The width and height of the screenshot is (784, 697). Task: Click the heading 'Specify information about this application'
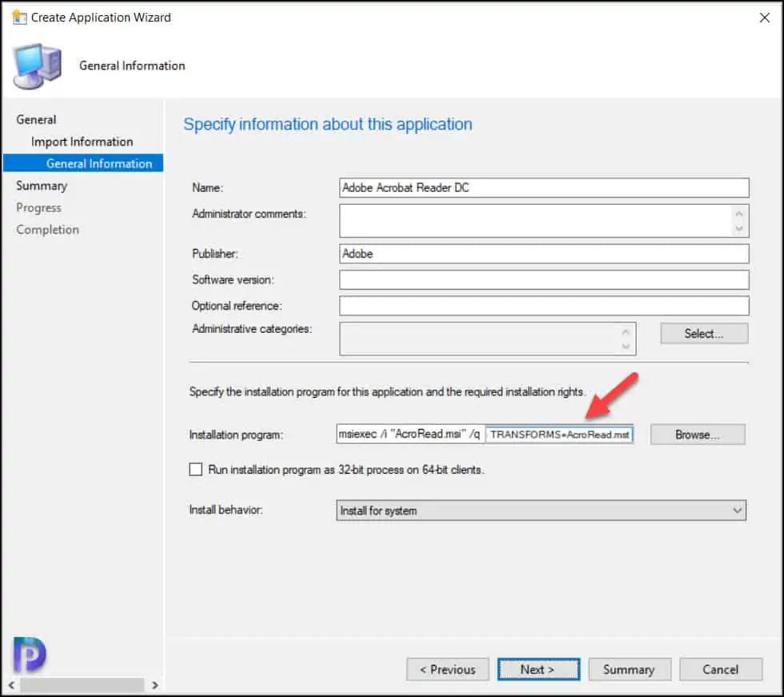pyautogui.click(x=327, y=124)
